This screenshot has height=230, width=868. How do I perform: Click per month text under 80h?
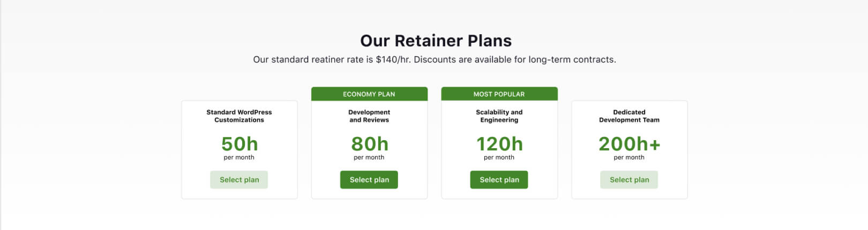369,157
